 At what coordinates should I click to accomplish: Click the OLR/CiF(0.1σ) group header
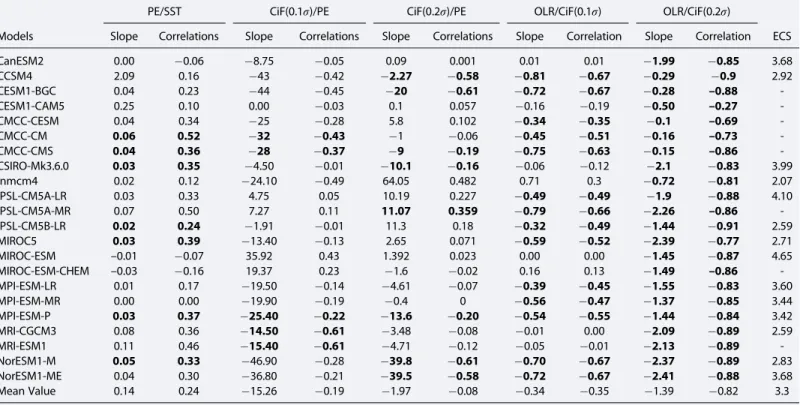click(x=567, y=12)
